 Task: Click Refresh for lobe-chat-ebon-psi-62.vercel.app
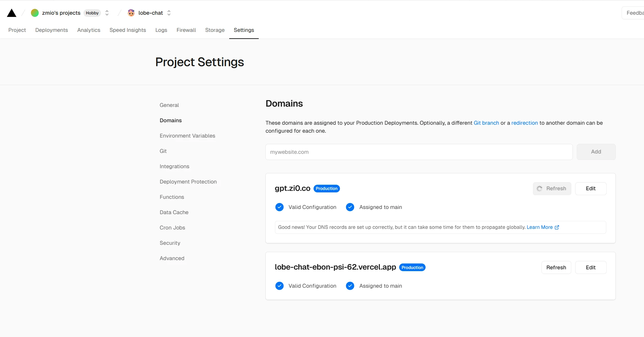pos(556,267)
